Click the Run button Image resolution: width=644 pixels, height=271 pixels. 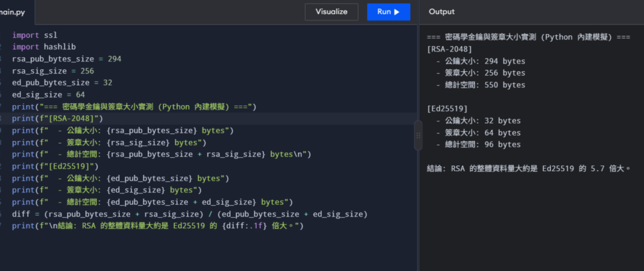[389, 12]
